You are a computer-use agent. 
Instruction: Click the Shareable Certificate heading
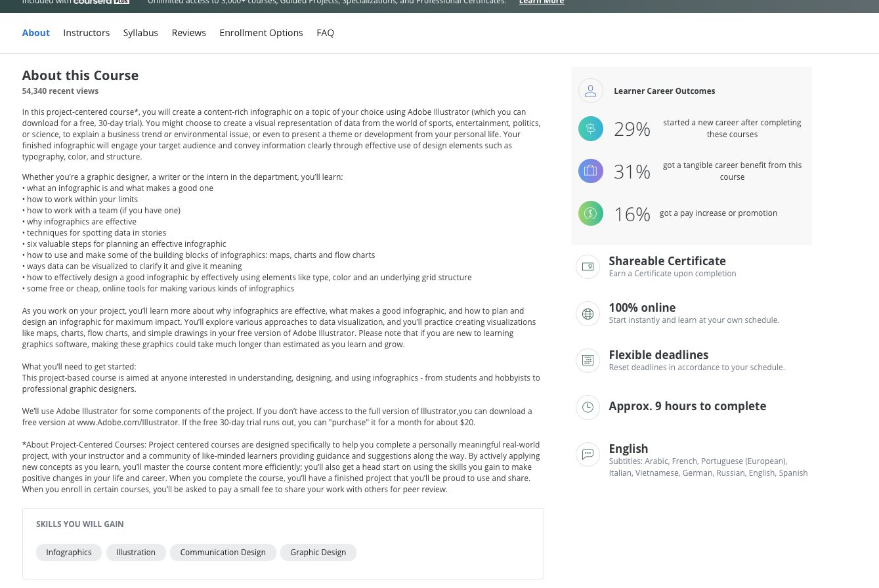tap(667, 261)
